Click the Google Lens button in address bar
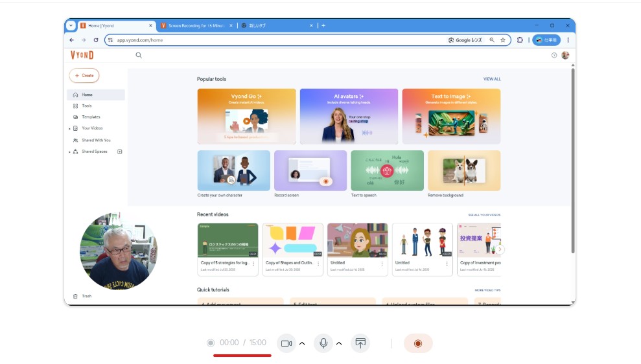 tap(465, 40)
